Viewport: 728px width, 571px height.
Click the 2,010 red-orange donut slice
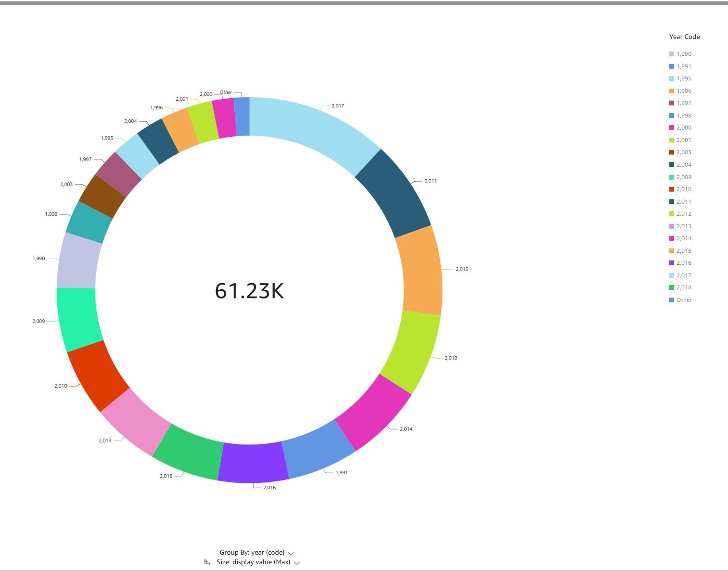pyautogui.click(x=98, y=376)
